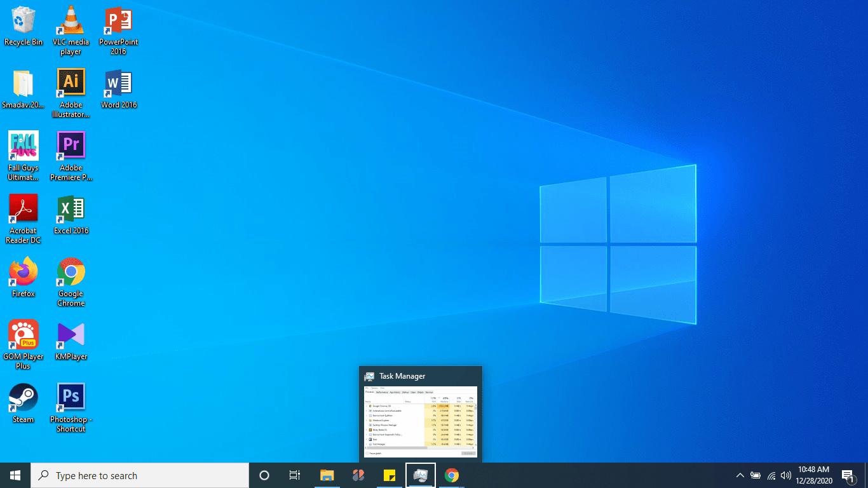Switch to the Performance tab in Task Manager

point(382,392)
